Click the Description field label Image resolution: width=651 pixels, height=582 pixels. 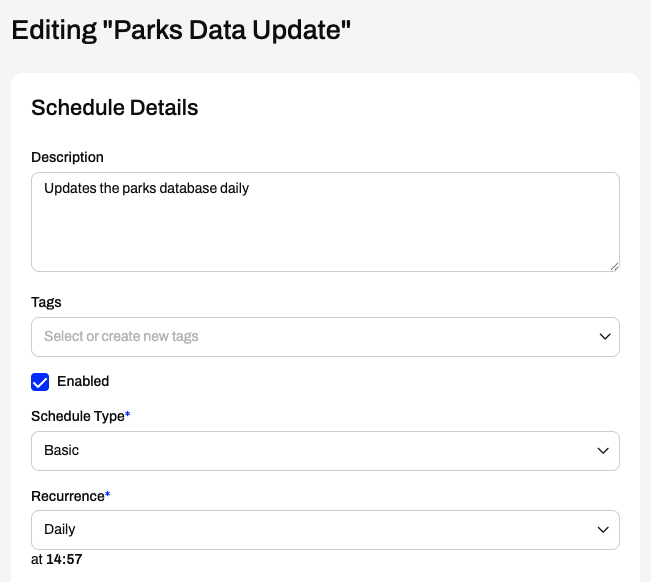[x=67, y=157]
